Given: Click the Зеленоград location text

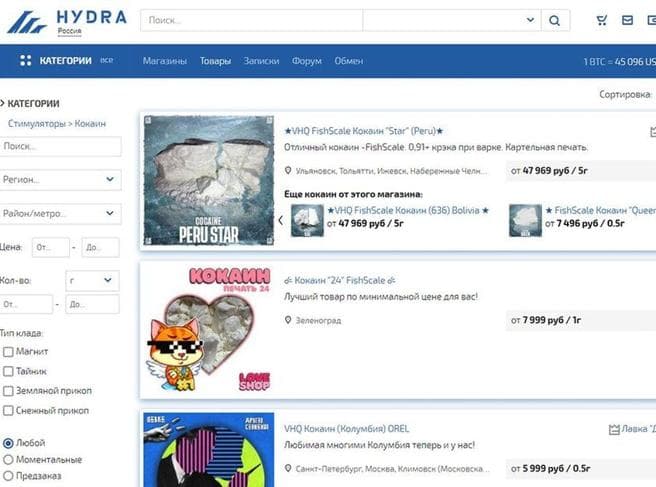Looking at the screenshot, I should point(318,320).
